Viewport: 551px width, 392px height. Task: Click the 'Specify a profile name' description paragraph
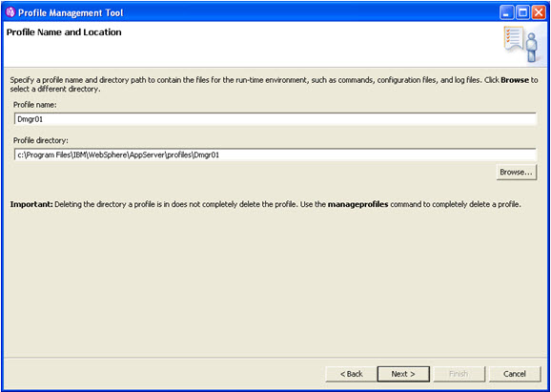[x=274, y=84]
